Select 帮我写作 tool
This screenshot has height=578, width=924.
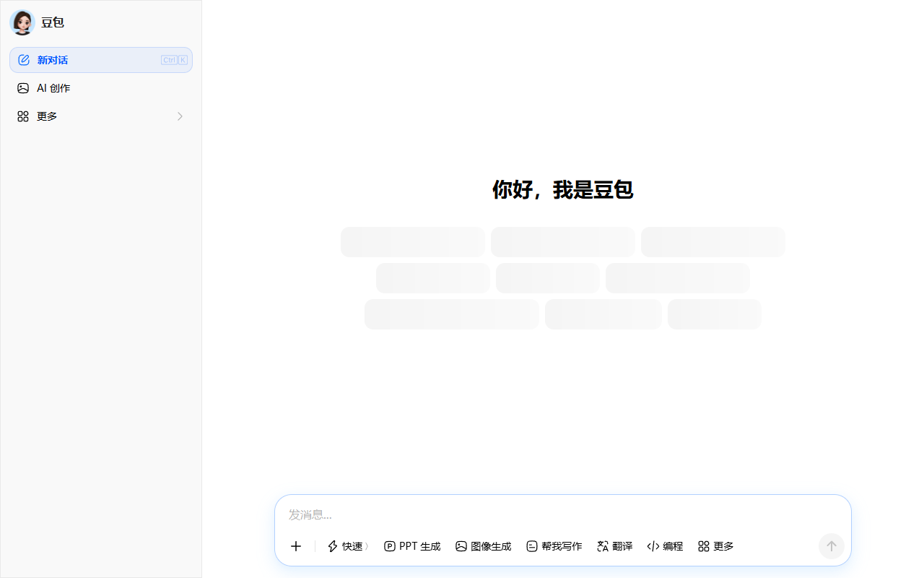pyautogui.click(x=554, y=546)
